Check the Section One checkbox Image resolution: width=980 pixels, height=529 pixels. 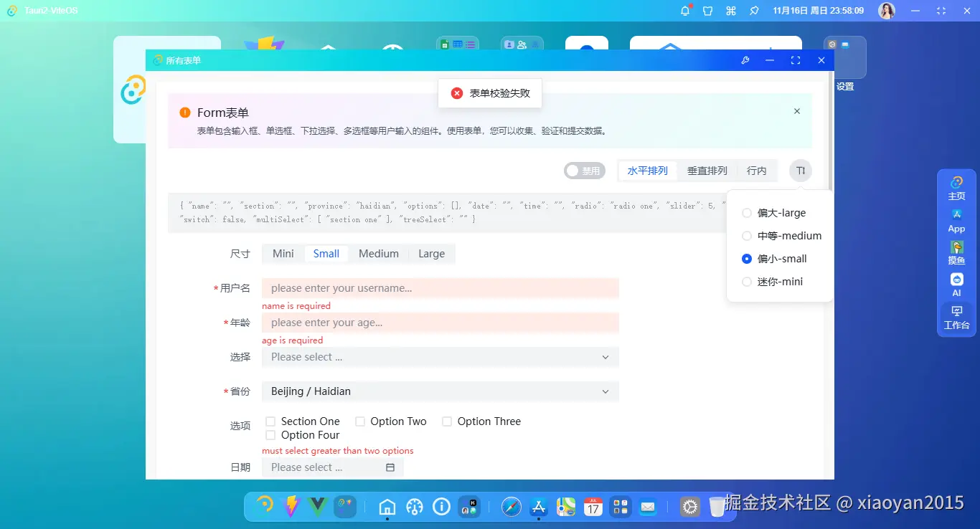pyautogui.click(x=270, y=421)
